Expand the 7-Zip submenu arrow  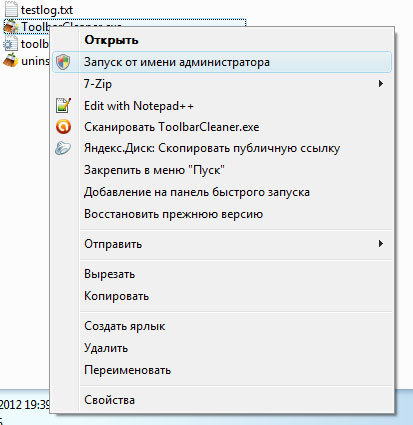click(381, 83)
